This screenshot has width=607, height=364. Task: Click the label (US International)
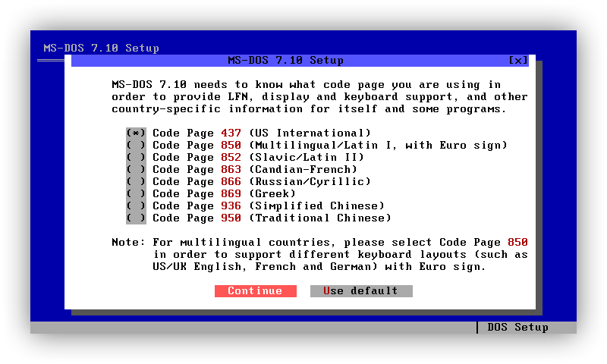[x=310, y=133]
